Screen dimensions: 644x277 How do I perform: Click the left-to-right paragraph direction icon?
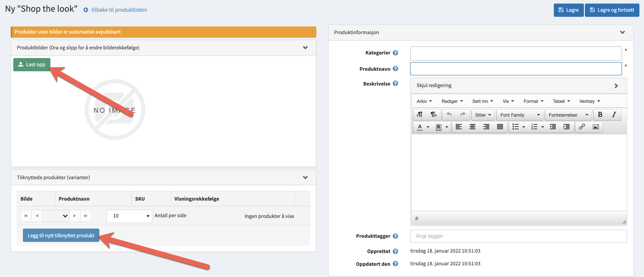420,115
